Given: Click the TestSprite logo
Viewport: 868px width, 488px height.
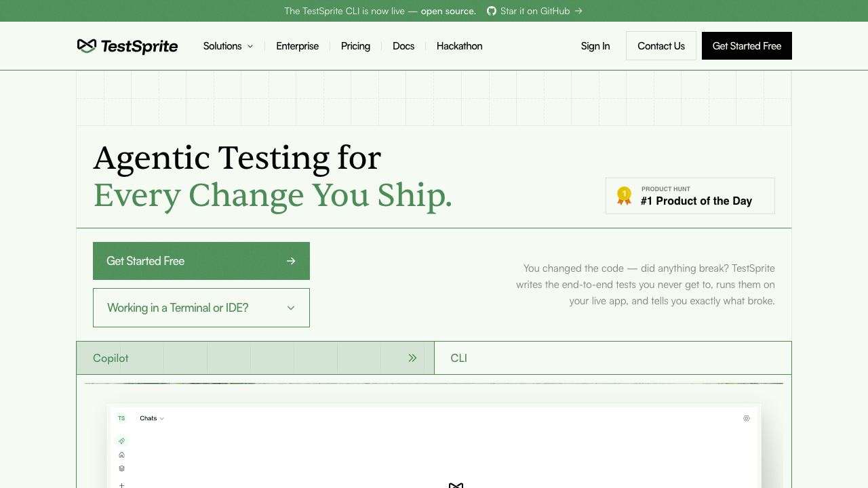Looking at the screenshot, I should click(127, 46).
